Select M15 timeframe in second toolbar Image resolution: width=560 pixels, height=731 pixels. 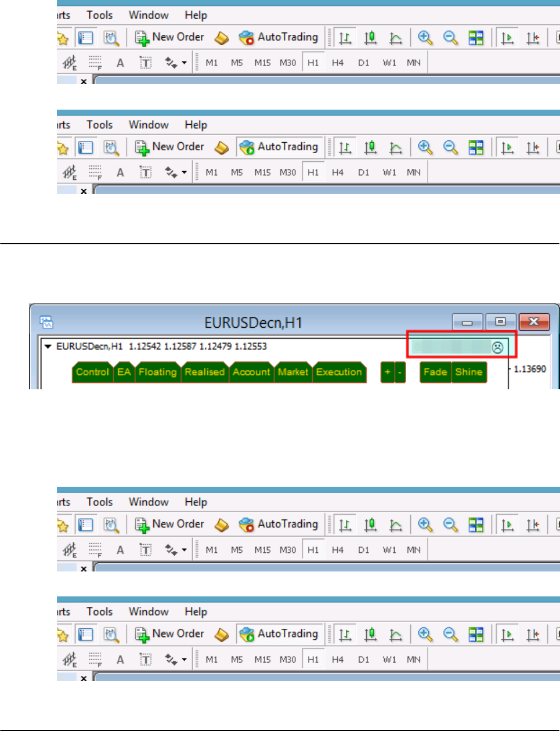[262, 172]
